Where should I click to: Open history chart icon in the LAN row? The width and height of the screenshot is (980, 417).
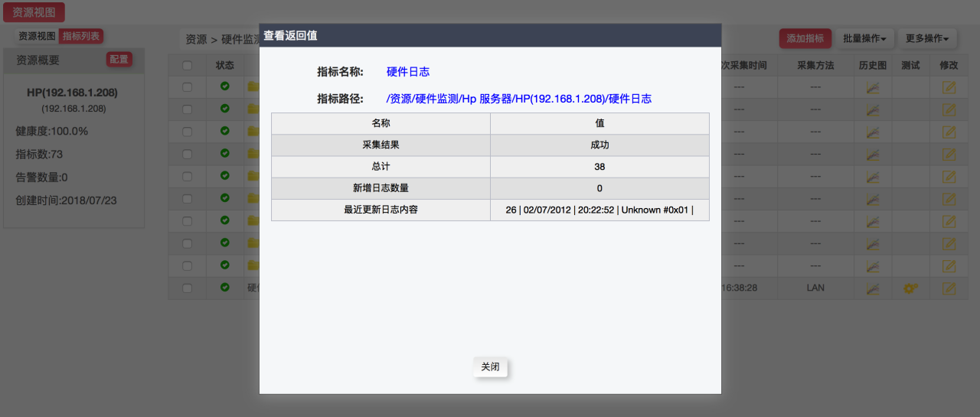872,288
